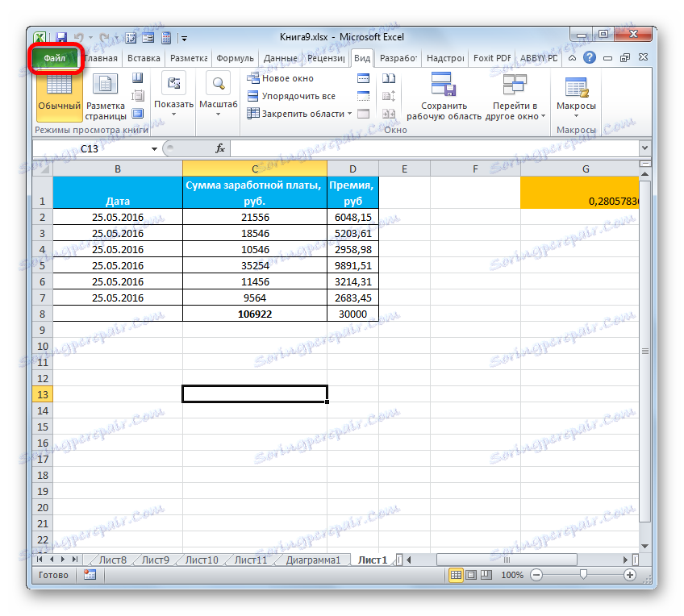The height and width of the screenshot is (616, 684).
Task: Minimize the ribbon with the caret icon
Action: pyautogui.click(x=573, y=57)
